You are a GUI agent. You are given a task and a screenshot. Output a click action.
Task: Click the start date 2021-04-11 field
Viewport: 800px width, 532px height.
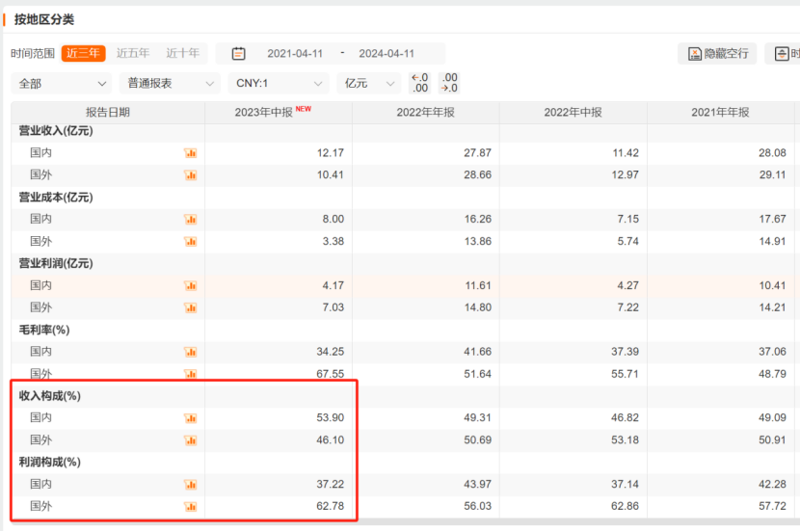click(295, 54)
